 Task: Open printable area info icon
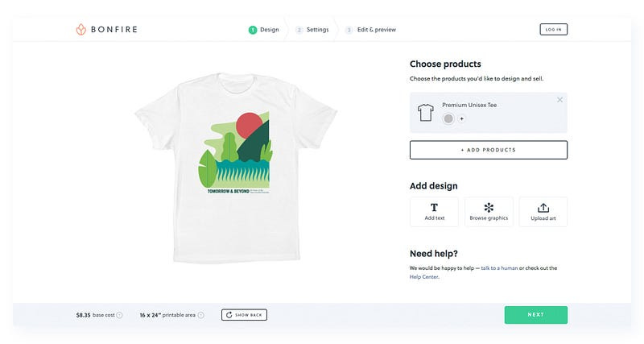click(x=200, y=315)
